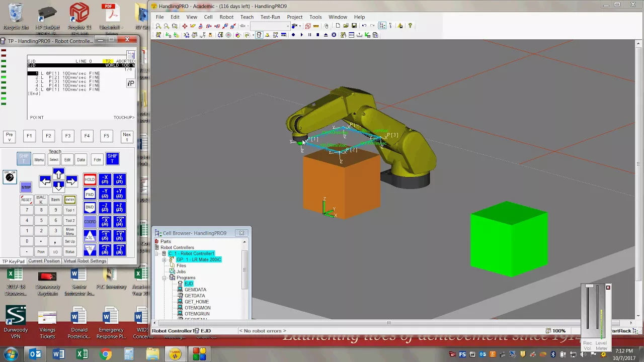
Task: Open Google Chrome from the taskbar
Action: click(106, 354)
